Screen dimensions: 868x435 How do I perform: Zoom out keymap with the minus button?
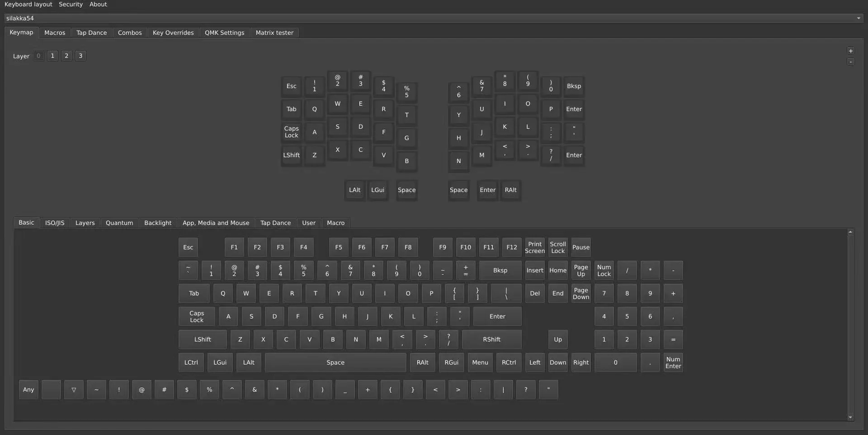pos(850,61)
